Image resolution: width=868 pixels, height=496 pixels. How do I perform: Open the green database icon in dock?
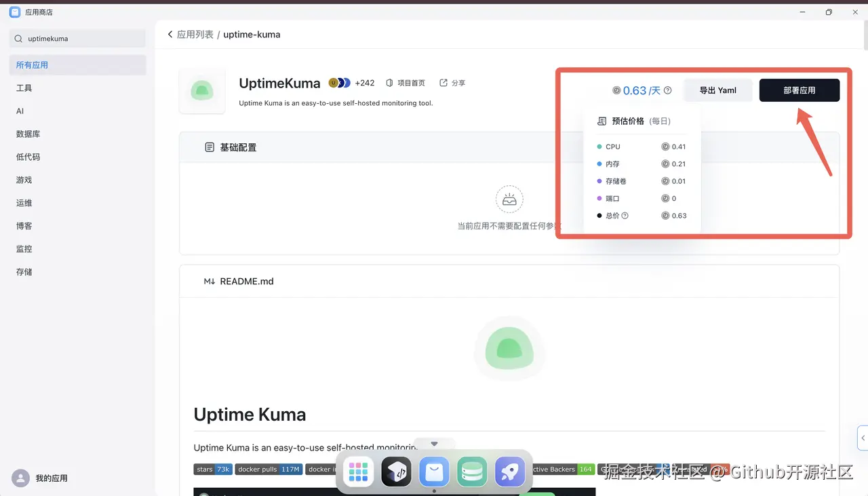point(472,472)
